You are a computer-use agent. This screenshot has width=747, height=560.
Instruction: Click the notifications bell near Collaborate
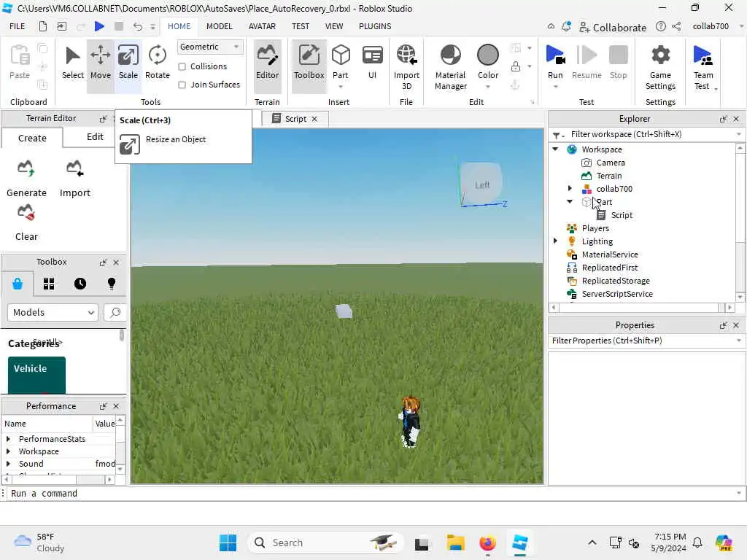566,27
